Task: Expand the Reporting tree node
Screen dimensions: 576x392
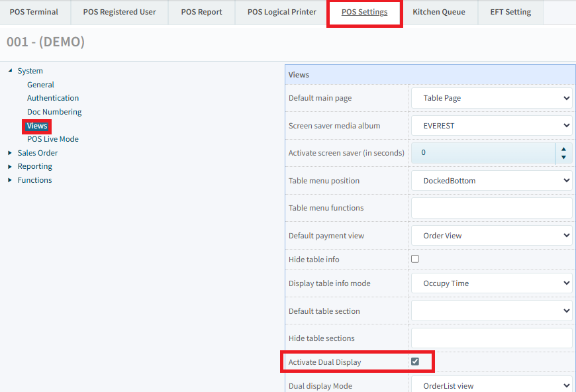Action: pos(10,167)
